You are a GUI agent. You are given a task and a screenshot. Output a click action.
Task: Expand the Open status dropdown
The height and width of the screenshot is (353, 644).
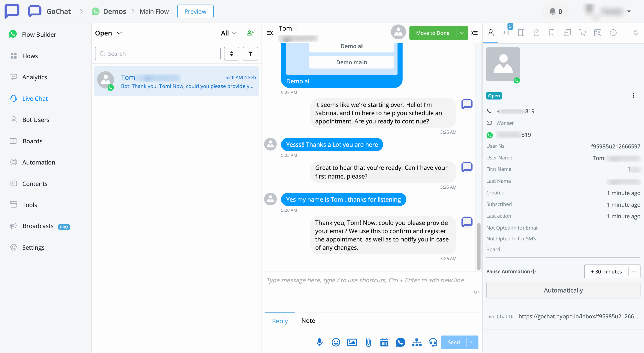tap(108, 33)
